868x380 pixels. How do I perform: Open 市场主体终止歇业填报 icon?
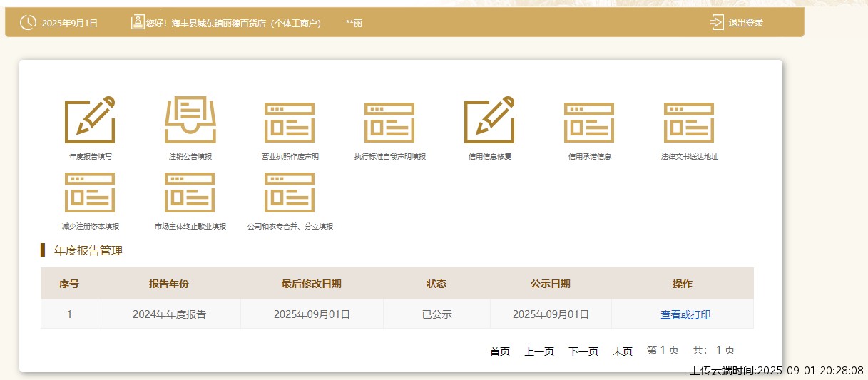coord(190,192)
